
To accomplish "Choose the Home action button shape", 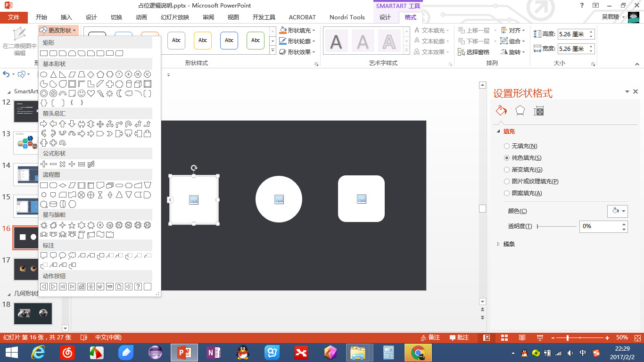I will point(82,287).
